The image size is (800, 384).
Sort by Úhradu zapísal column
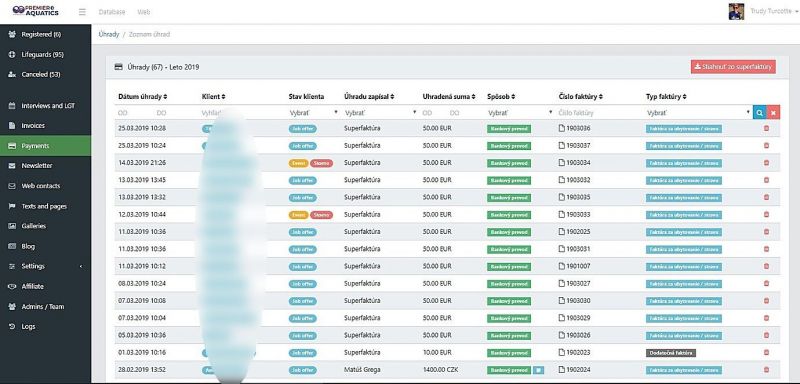tap(369, 96)
